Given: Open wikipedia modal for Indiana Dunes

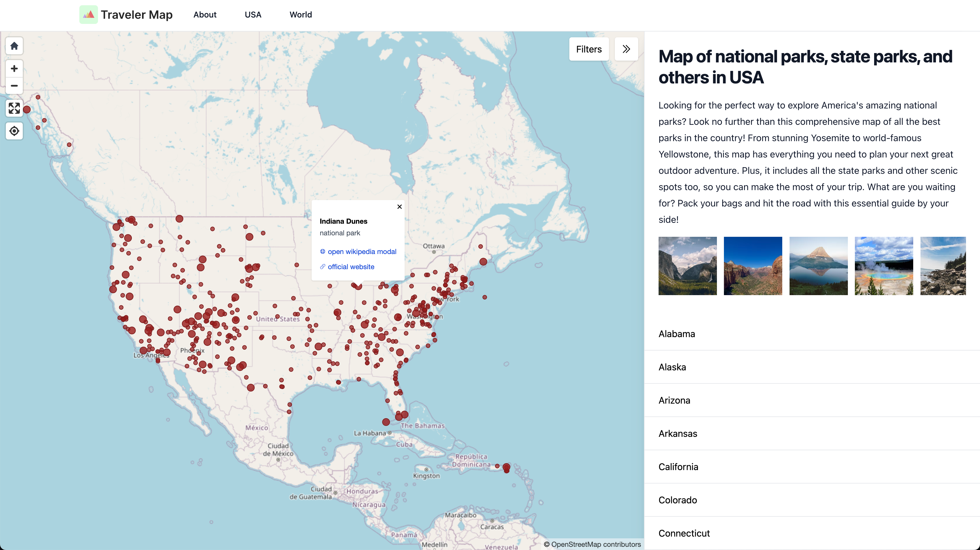Looking at the screenshot, I should (x=362, y=251).
